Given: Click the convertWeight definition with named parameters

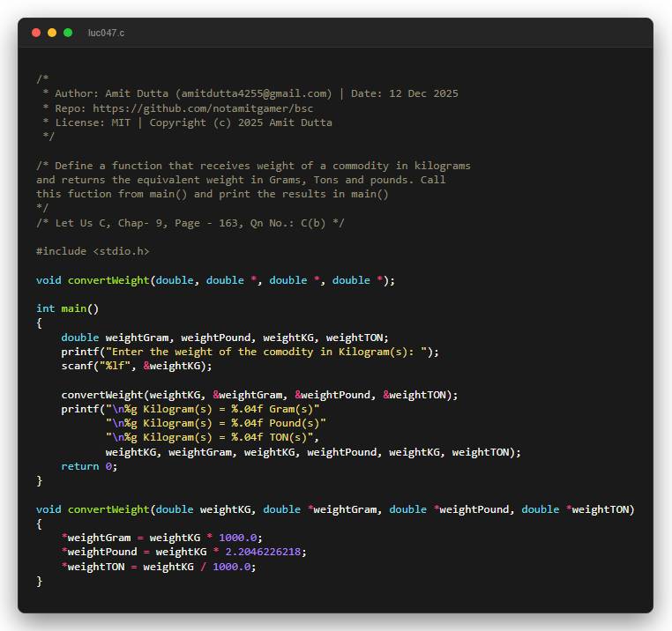Looking at the screenshot, I should [335, 509].
